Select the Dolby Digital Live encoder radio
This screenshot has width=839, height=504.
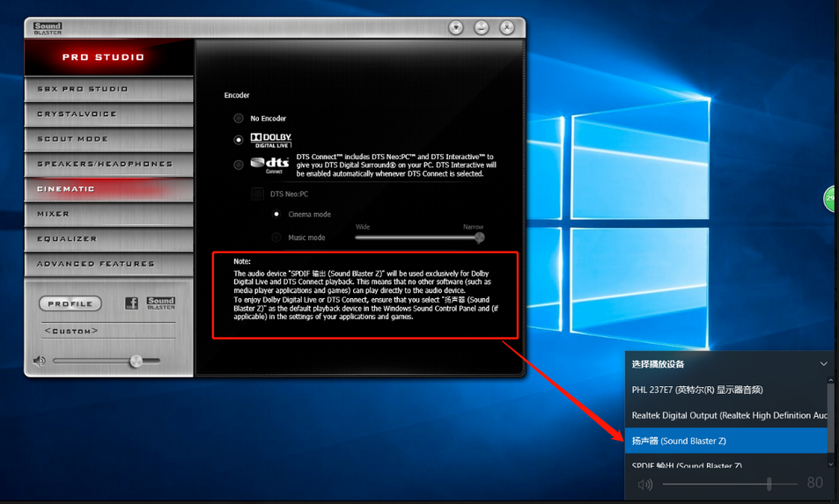239,140
